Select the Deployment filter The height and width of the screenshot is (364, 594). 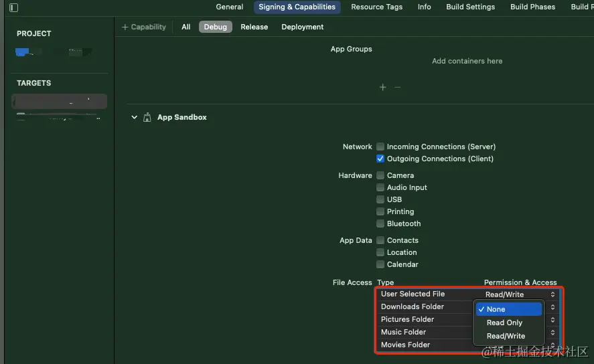(302, 27)
